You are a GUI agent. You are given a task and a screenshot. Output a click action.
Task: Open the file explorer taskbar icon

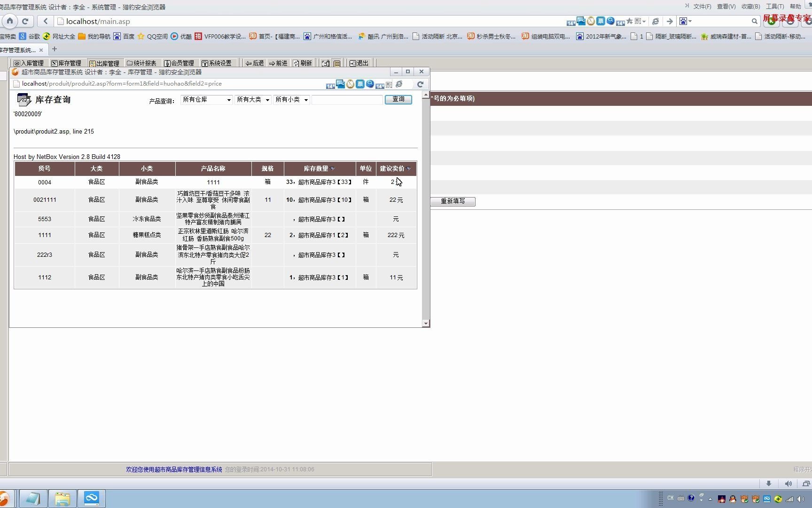point(62,499)
